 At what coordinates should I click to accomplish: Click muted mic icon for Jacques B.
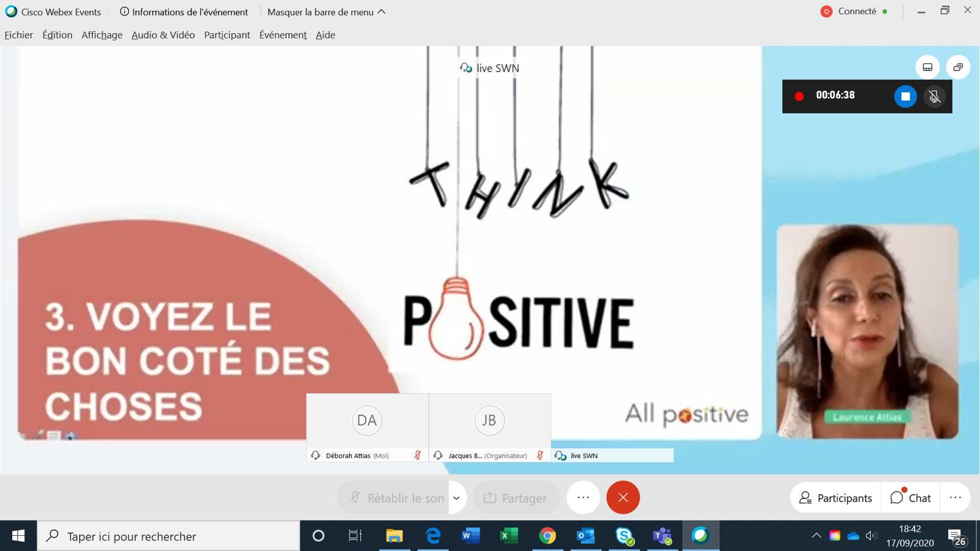pos(540,455)
